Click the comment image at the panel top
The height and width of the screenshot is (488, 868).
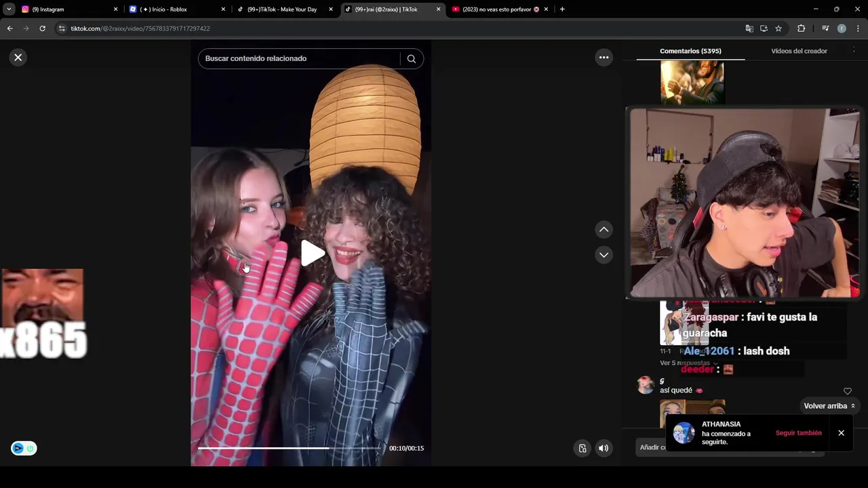click(x=692, y=83)
